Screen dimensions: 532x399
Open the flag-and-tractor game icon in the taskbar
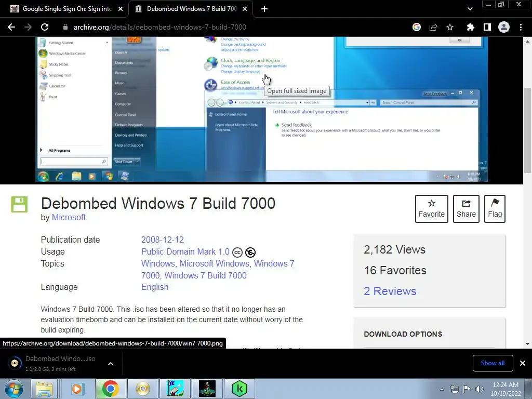coord(175,389)
